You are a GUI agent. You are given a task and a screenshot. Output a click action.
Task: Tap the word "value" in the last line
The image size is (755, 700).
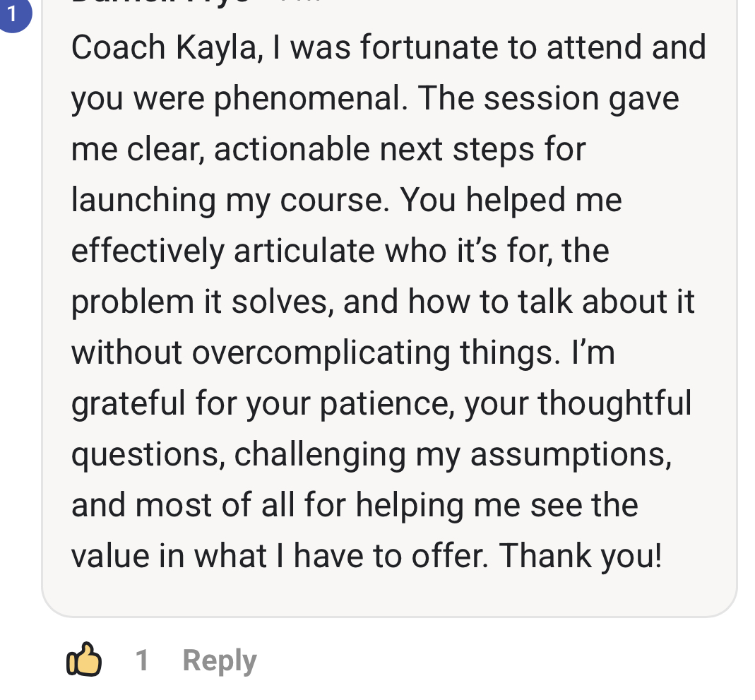(x=110, y=557)
